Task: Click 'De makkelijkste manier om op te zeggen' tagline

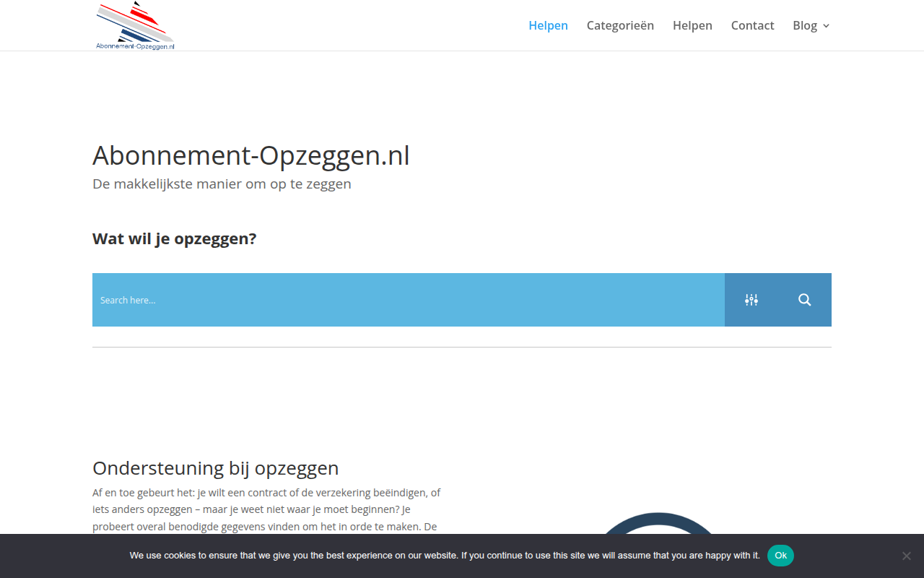Action: click(x=222, y=184)
